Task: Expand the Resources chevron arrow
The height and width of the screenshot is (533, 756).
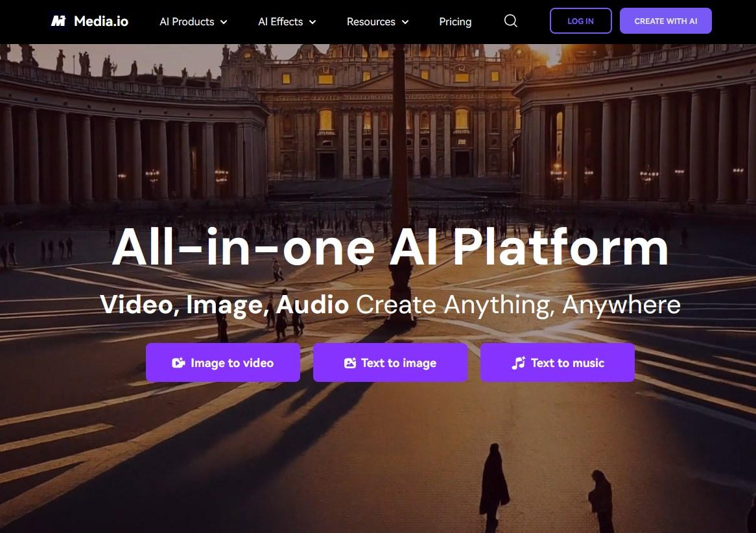Action: [405, 22]
